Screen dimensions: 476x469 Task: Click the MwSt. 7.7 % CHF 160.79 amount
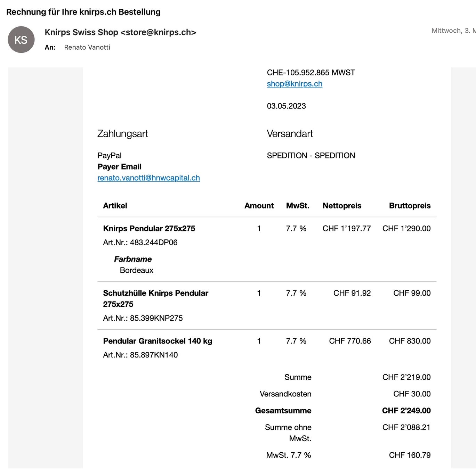pos(410,455)
